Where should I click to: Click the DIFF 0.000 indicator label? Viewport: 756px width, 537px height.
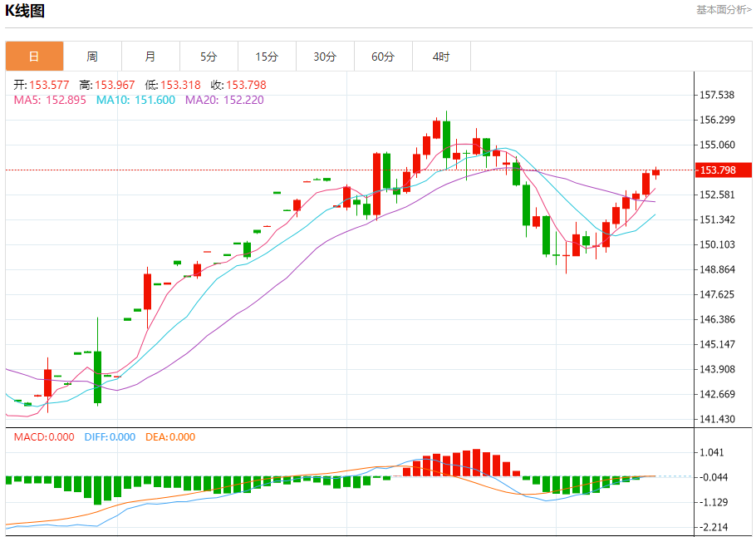(x=110, y=437)
